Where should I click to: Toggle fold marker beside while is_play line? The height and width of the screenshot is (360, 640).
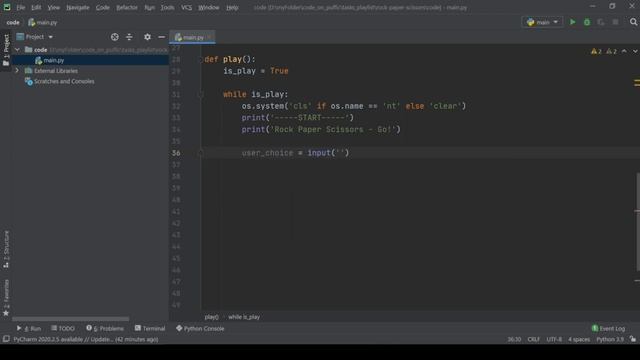[x=200, y=94]
